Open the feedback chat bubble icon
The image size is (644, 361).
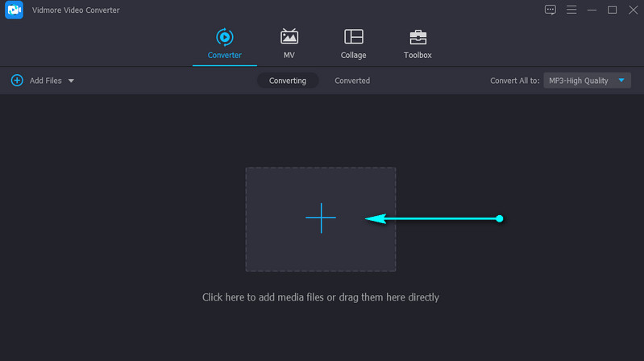[x=551, y=10]
